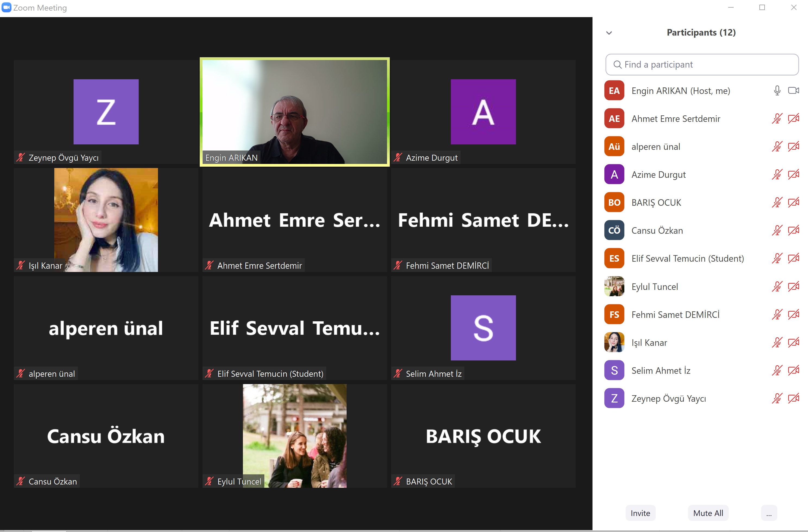The height and width of the screenshot is (532, 808).
Task: Click muted mic icon for Eylul Tuncel row
Action: (x=777, y=286)
